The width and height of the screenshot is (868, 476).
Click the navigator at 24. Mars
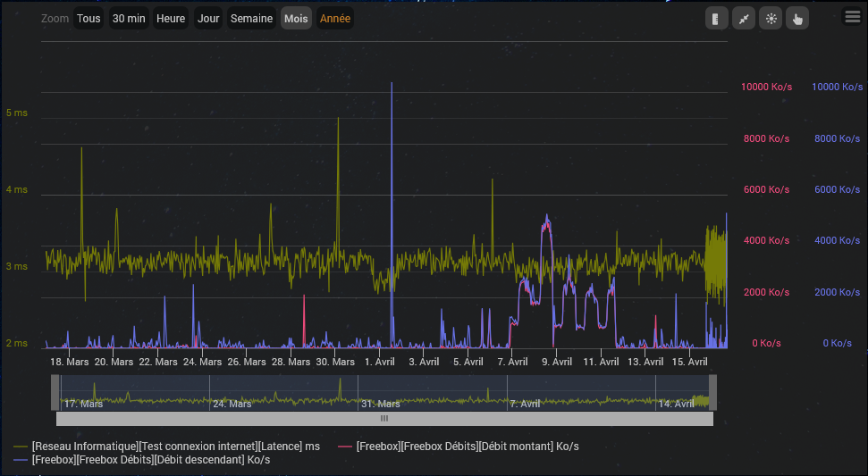[x=232, y=405]
